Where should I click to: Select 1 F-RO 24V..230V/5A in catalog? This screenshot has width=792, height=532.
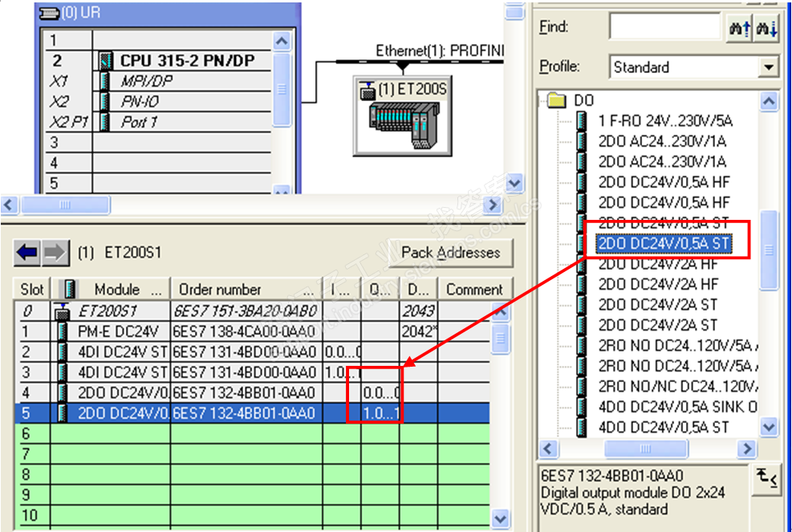coord(666,121)
